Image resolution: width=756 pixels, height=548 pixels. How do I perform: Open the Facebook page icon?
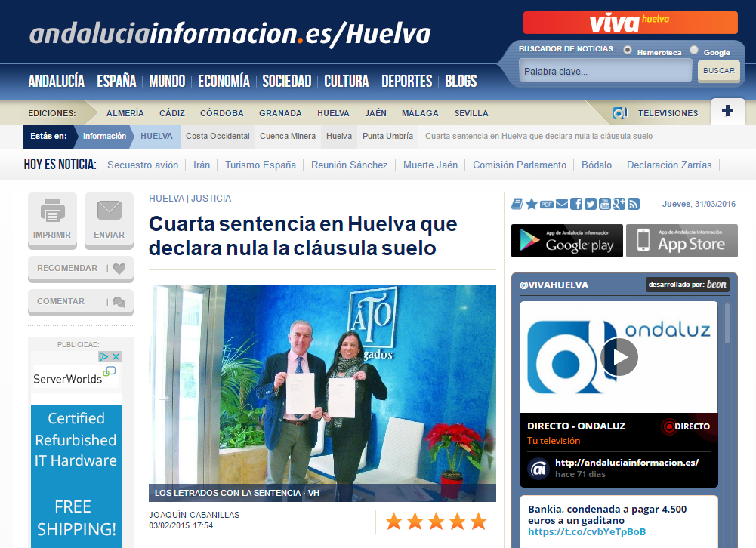tap(576, 204)
